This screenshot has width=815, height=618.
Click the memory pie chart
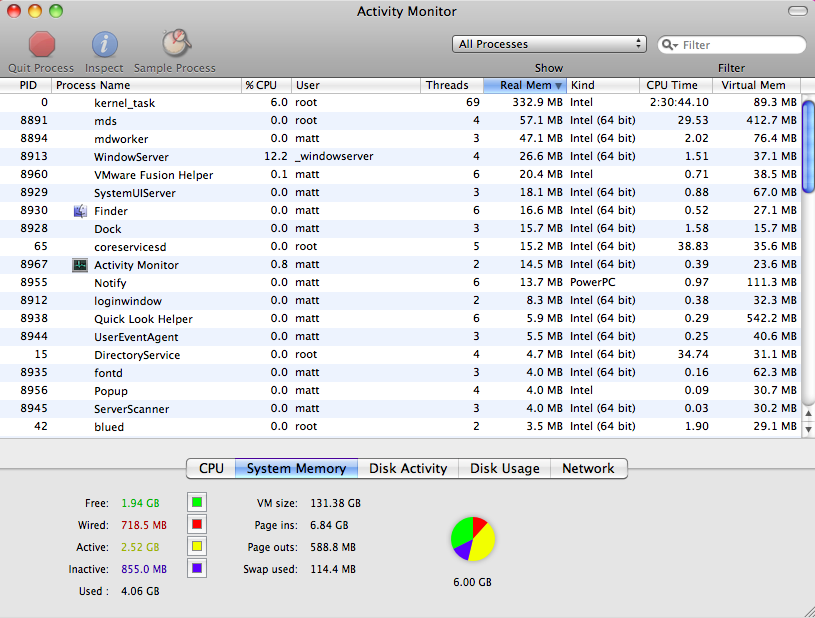[x=472, y=539]
